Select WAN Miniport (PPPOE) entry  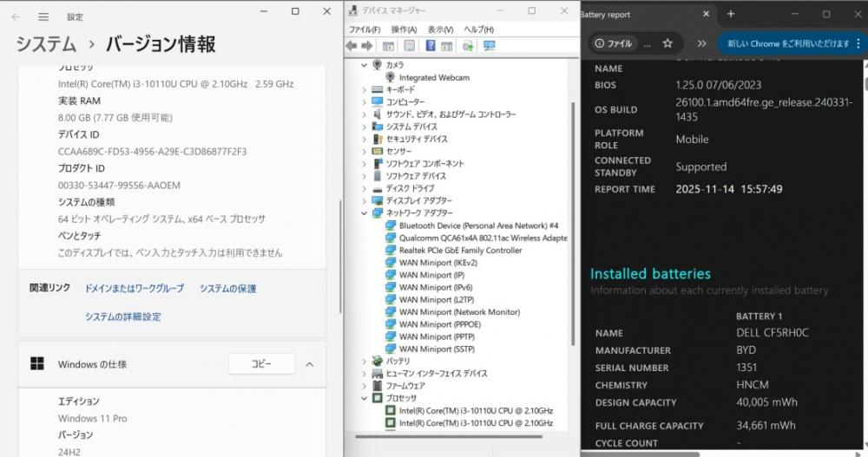[x=433, y=324]
